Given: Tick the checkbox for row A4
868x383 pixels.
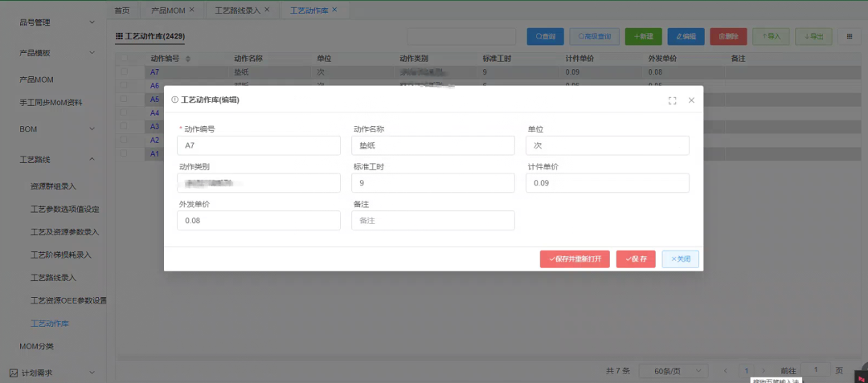Looking at the screenshot, I should click(124, 112).
